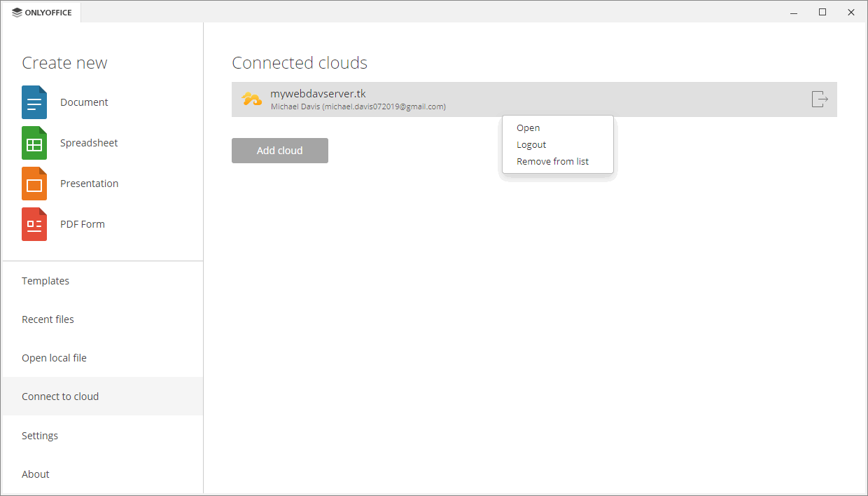Click the mywebdavserver.tk cloud name
The height and width of the screenshot is (496, 868).
318,94
